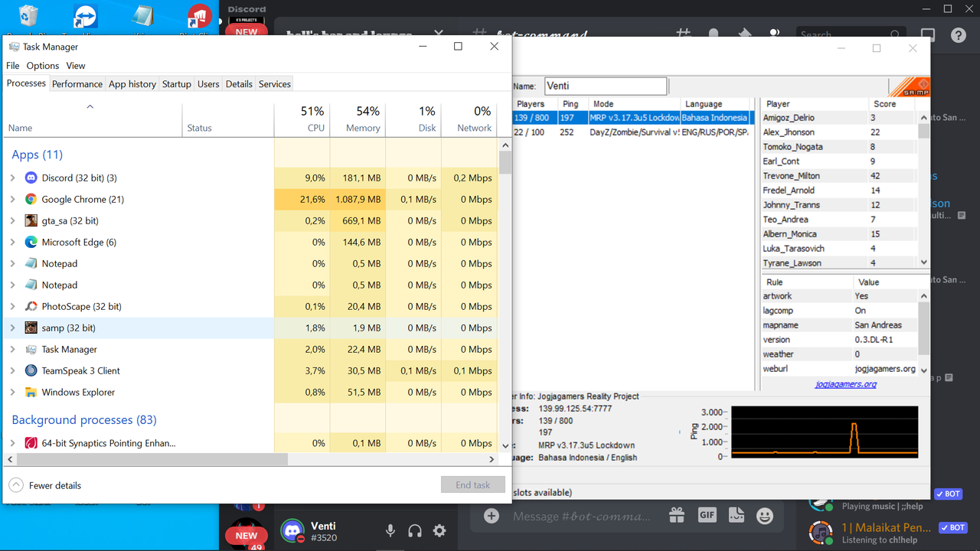980x551 pixels.
Task: Expand the samp (32 bit) process
Action: tap(12, 328)
